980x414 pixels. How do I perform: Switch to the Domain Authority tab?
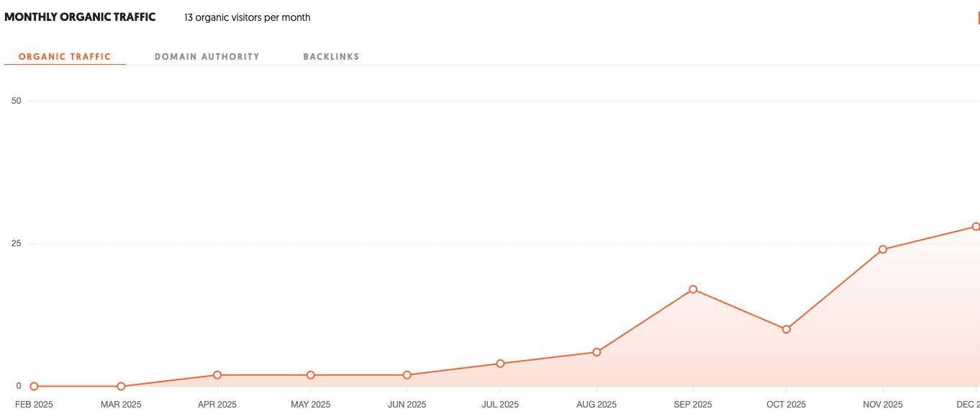(207, 57)
